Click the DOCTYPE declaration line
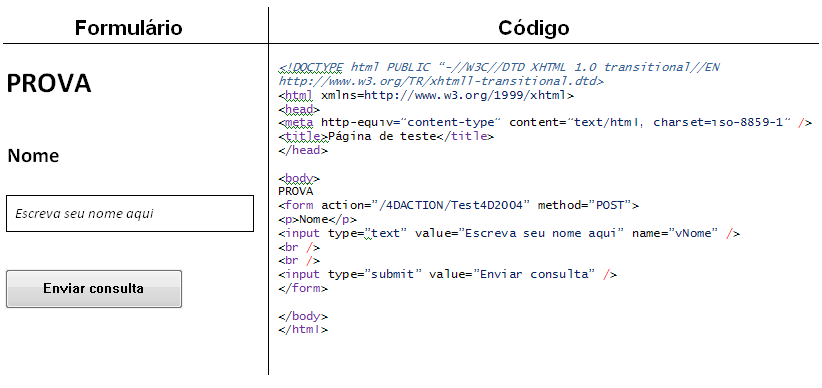The image size is (822, 388). (499, 68)
